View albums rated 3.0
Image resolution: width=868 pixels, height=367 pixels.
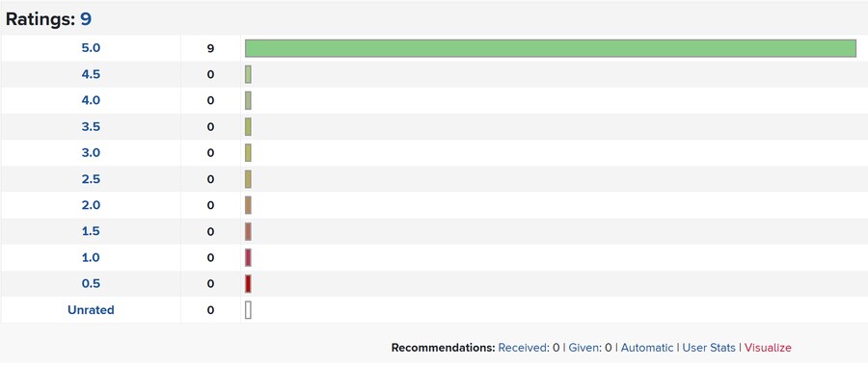point(91,152)
